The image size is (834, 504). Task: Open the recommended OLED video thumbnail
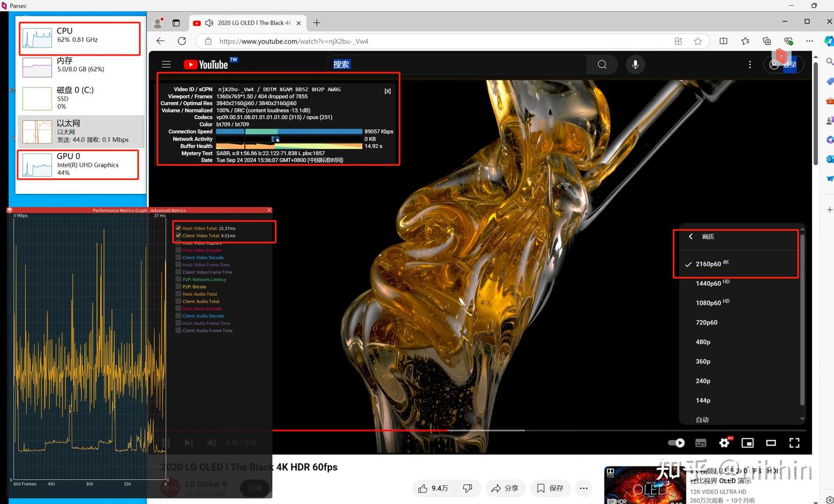pos(645,485)
